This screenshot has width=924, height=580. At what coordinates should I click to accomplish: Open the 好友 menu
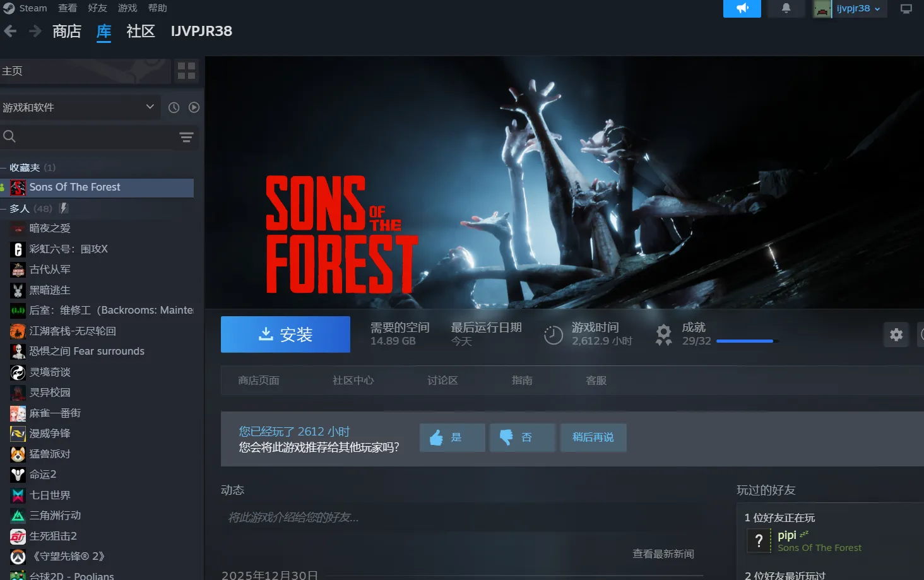97,8
